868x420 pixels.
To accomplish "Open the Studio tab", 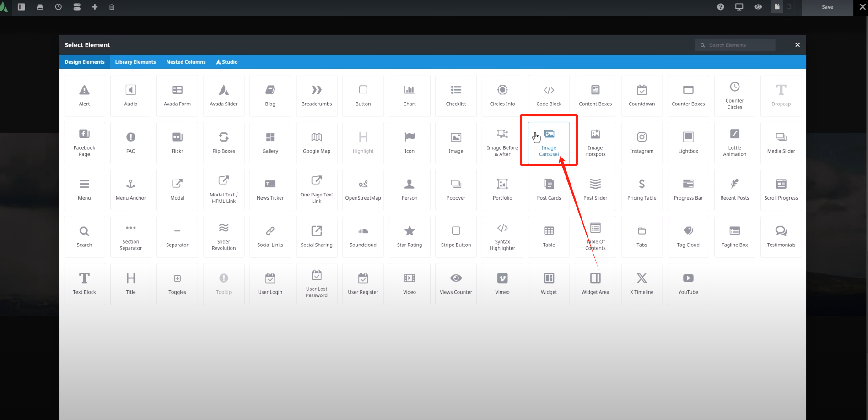I will coord(227,62).
